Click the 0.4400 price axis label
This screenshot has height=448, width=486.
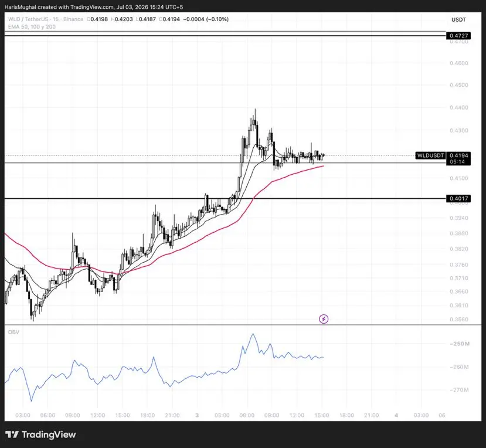coord(458,107)
